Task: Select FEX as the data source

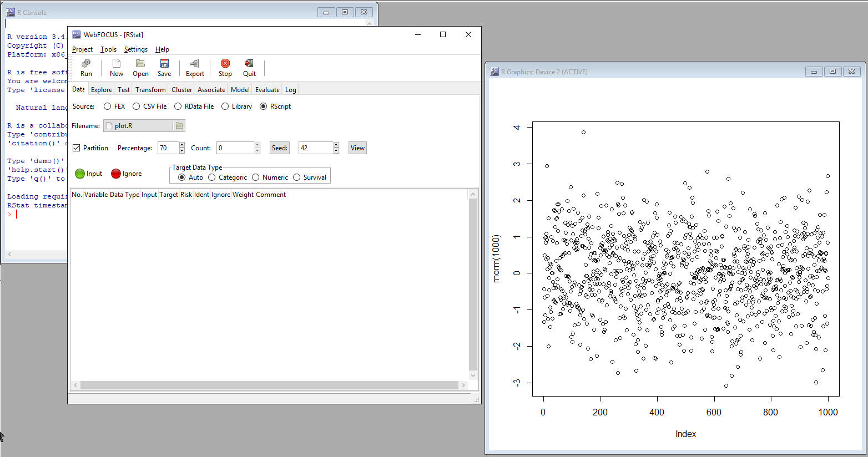Action: coord(107,106)
